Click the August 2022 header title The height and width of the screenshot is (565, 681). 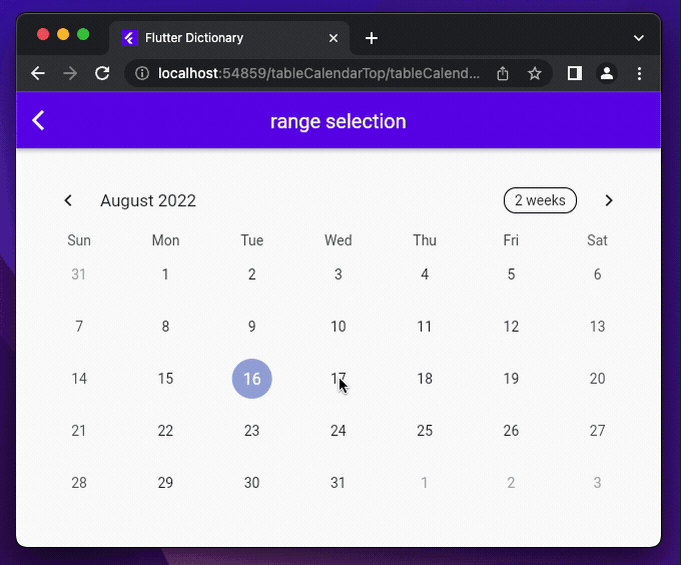pyautogui.click(x=148, y=201)
